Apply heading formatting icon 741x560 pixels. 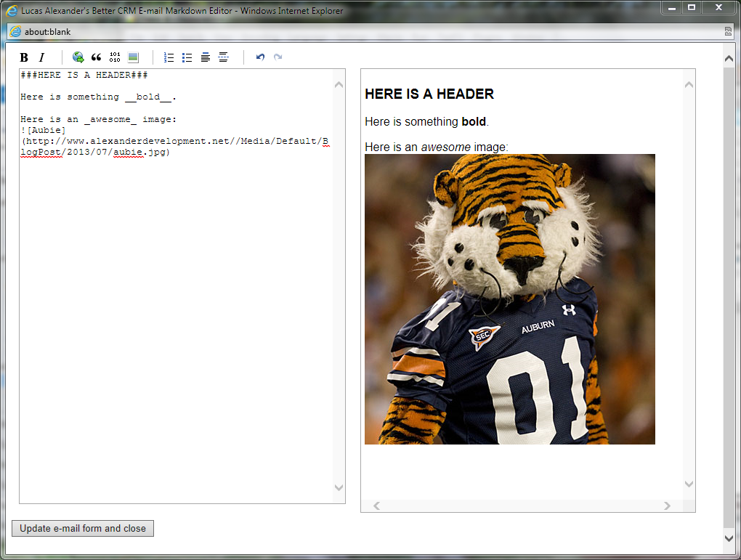(x=206, y=57)
